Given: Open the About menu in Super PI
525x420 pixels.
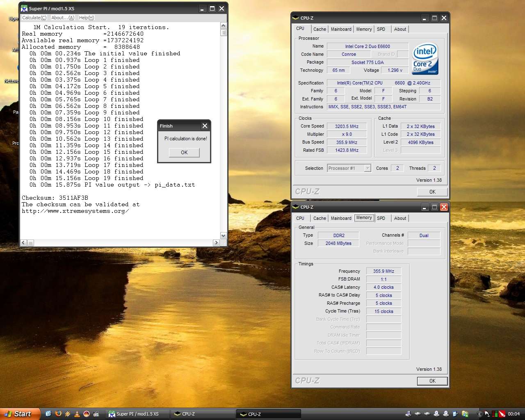Looking at the screenshot, I should click(x=63, y=18).
